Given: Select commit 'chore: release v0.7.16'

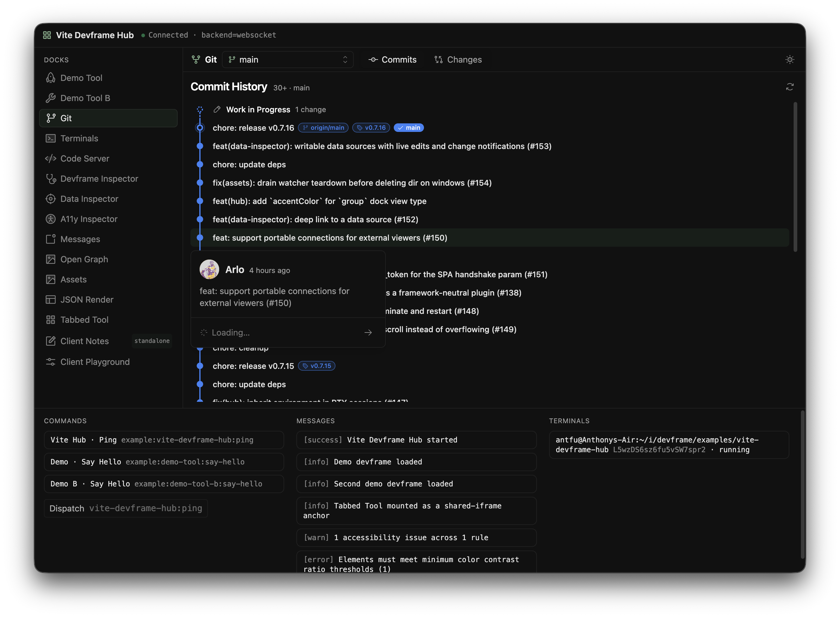Looking at the screenshot, I should click(x=490, y=128).
